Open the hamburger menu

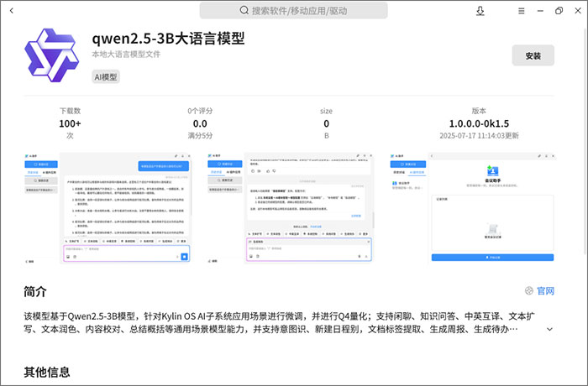(x=522, y=11)
